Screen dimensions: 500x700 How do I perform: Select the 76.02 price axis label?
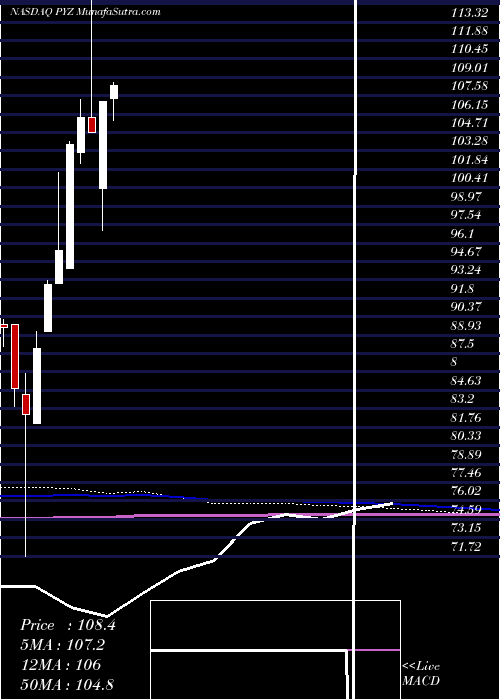coord(467,491)
